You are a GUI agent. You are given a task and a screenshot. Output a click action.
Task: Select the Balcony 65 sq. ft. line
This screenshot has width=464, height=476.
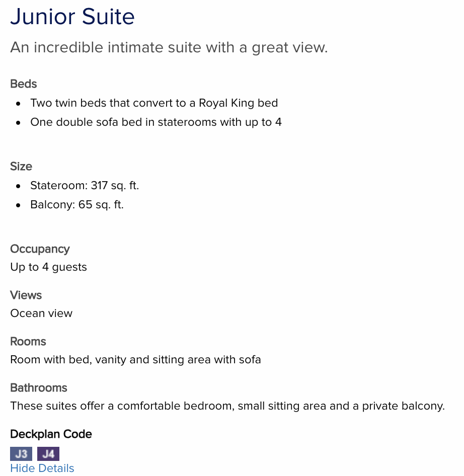(x=77, y=205)
